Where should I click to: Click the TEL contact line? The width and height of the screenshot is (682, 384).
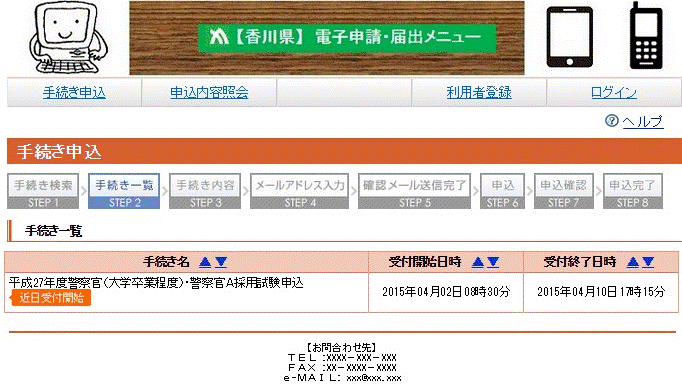(342, 358)
